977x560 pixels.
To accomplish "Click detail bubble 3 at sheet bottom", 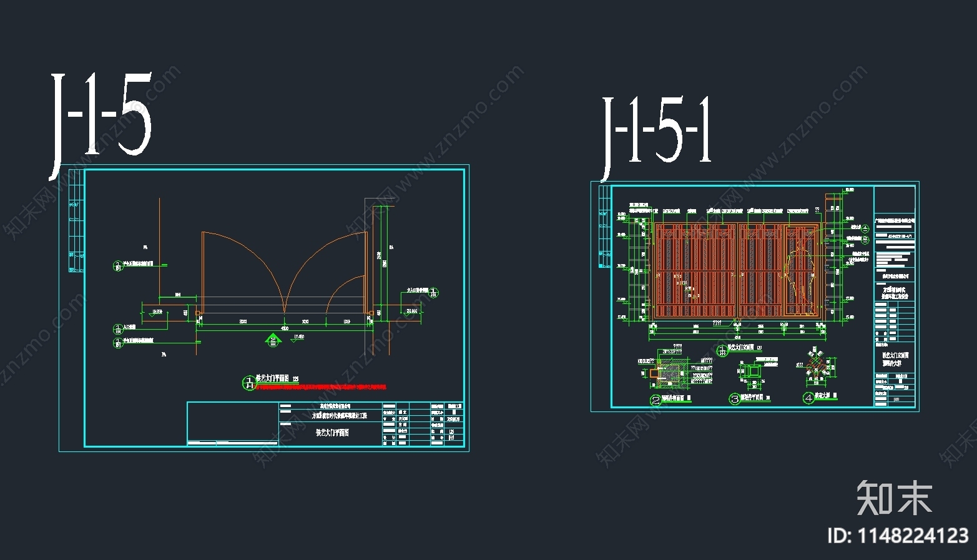I will click(735, 398).
